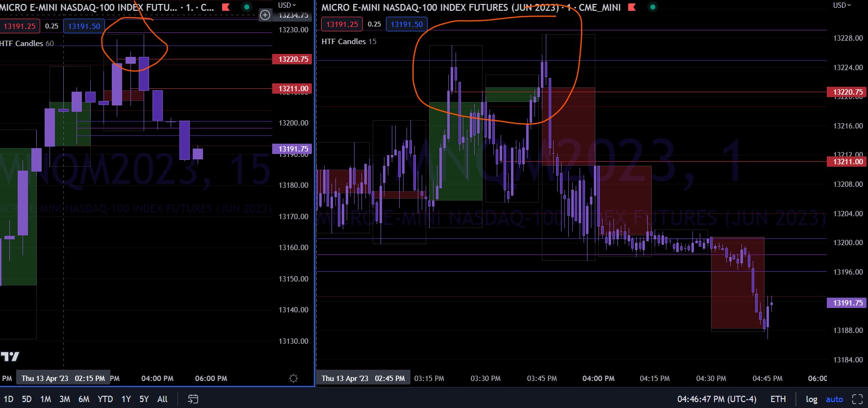Viewport: 868px width, 408px height.
Task: Select the 1M date range
Action: point(46,399)
